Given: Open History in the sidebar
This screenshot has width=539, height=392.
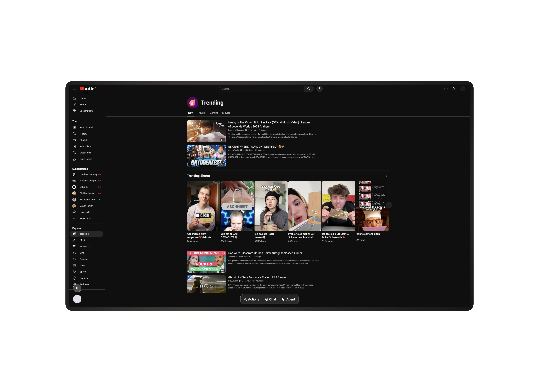Looking at the screenshot, I should point(83,134).
